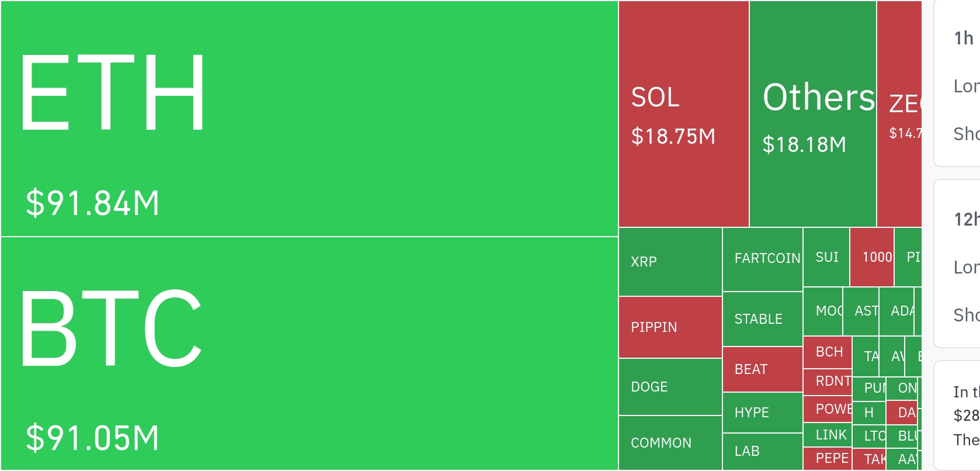This screenshot has width=980, height=471.
Task: Open the red BEAT tile
Action: click(762, 369)
